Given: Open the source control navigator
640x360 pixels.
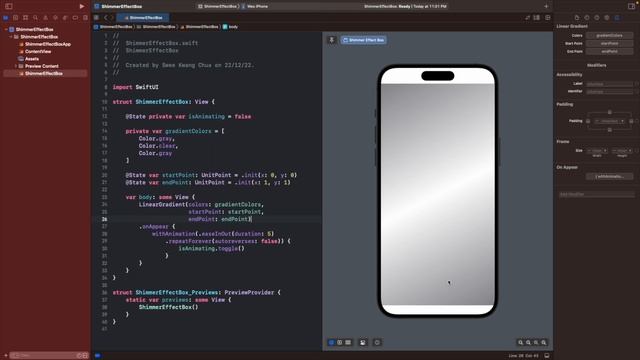Looking at the screenshot, I should (x=16, y=18).
